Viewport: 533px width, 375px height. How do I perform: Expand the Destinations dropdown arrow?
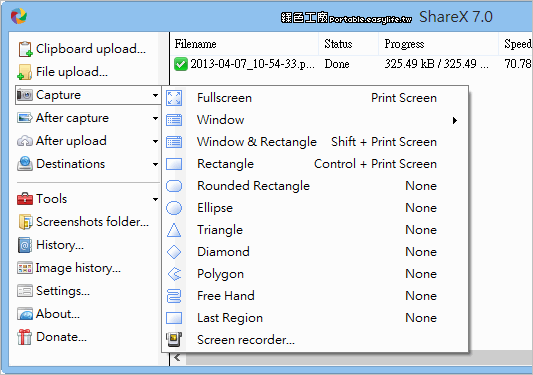click(155, 164)
